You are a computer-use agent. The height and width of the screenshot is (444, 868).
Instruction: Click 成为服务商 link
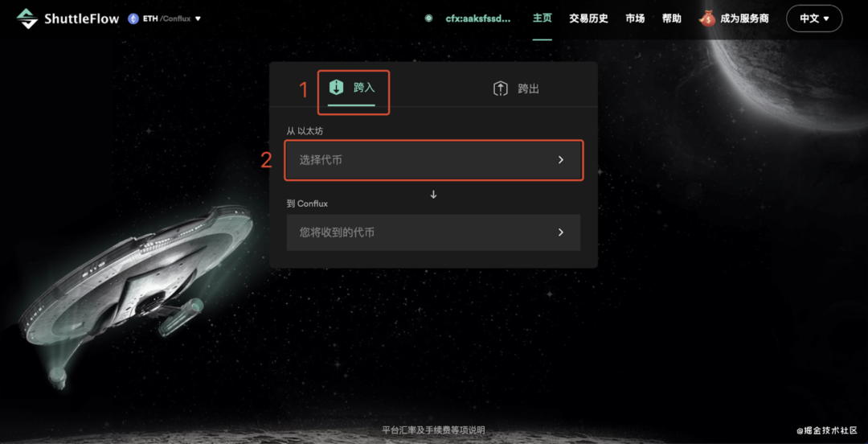pyautogui.click(x=744, y=18)
